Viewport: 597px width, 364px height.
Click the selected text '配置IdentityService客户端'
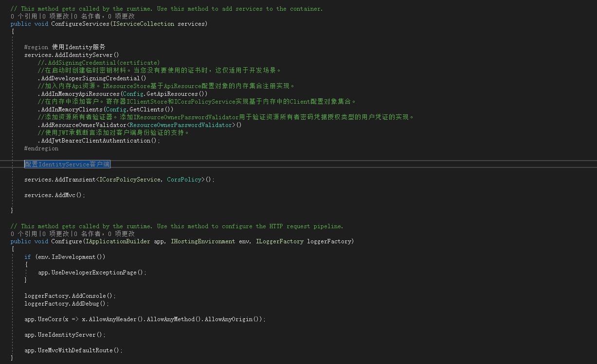pyautogui.click(x=67, y=164)
